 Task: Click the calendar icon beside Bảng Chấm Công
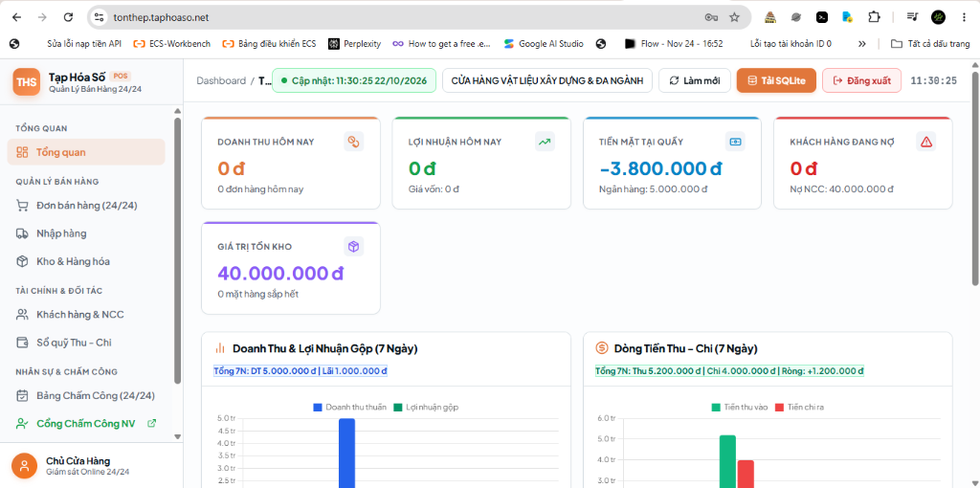pos(23,395)
